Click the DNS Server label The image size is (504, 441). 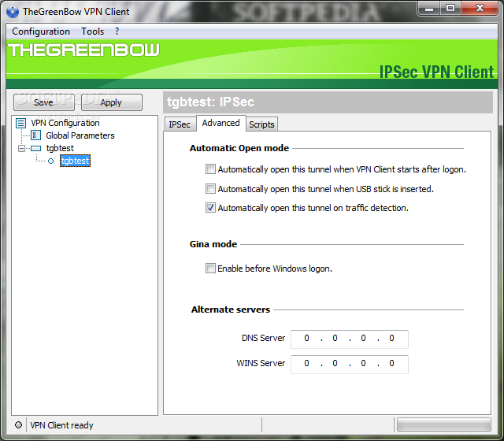(x=263, y=338)
